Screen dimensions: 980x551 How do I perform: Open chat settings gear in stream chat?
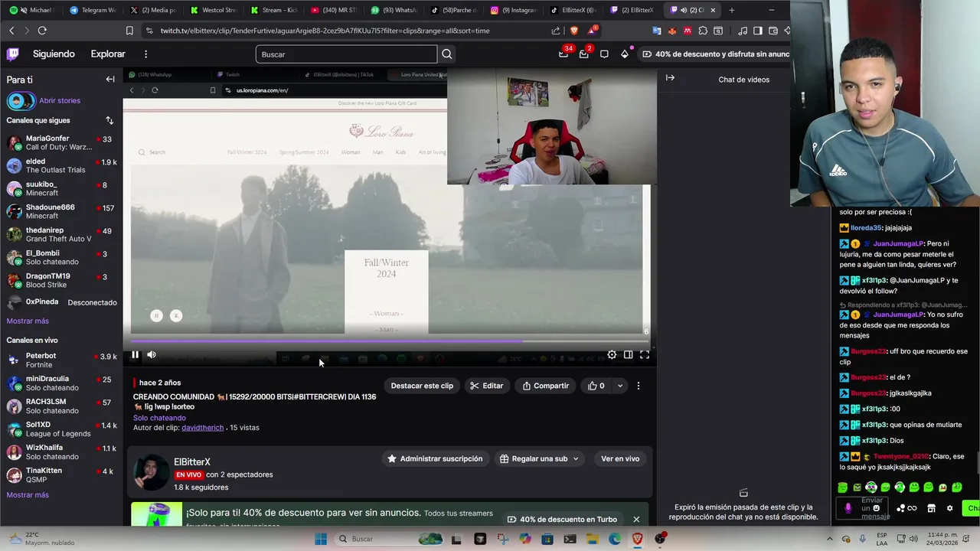coord(950,508)
